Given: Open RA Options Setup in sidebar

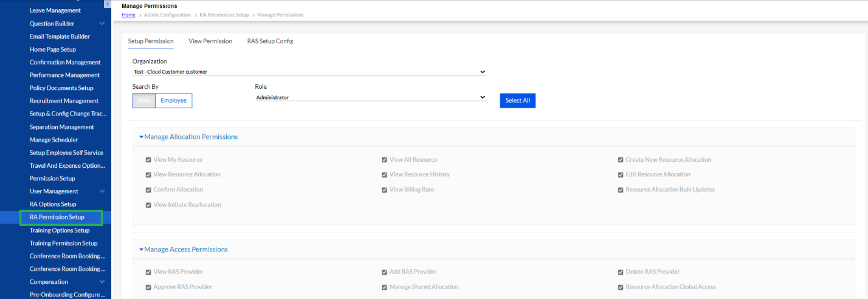Looking at the screenshot, I should tap(53, 204).
